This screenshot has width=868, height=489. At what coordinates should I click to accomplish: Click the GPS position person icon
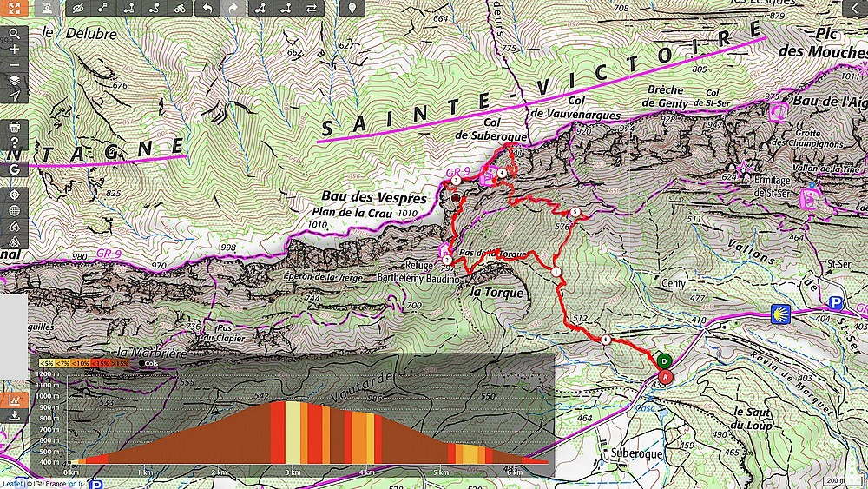tap(47, 8)
